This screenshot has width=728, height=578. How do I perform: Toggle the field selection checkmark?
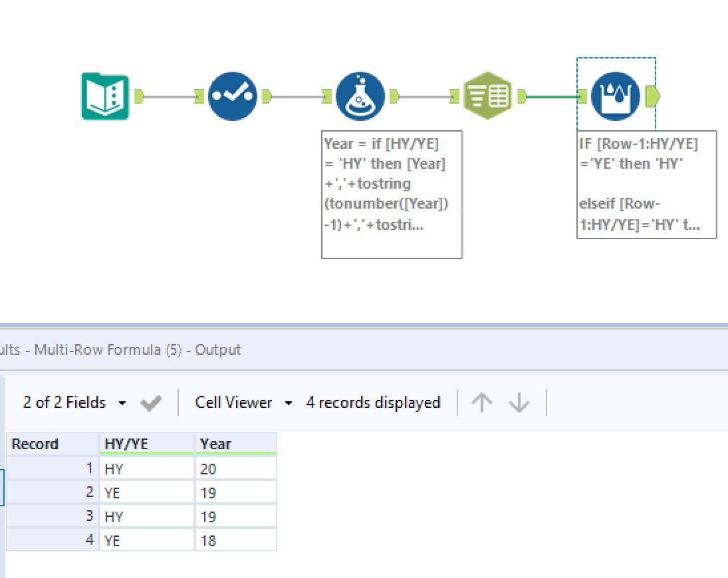coord(150,402)
